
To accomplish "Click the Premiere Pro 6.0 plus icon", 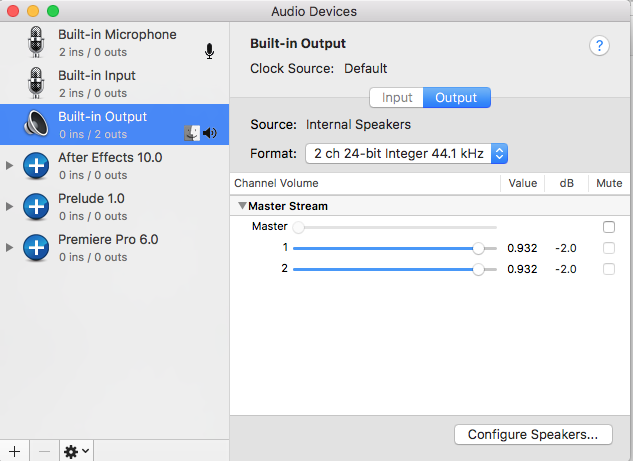I will click(x=37, y=247).
